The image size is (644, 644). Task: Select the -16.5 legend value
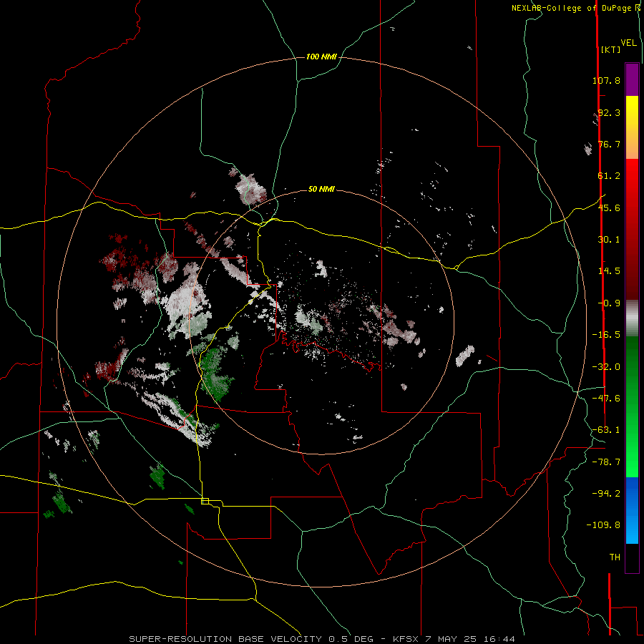pyautogui.click(x=606, y=335)
